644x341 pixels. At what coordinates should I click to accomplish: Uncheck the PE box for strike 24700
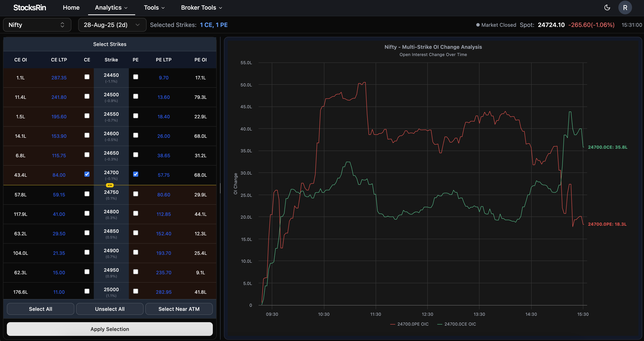click(x=135, y=174)
